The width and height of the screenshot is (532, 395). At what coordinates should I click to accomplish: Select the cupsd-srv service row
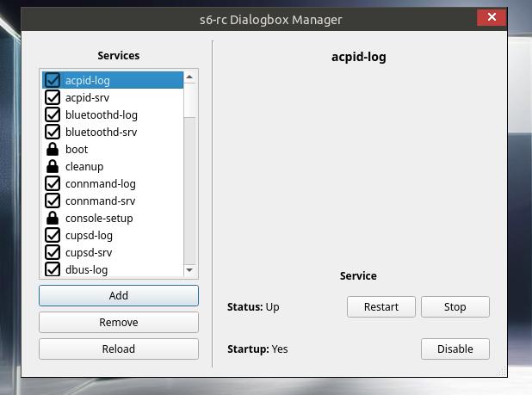click(113, 253)
